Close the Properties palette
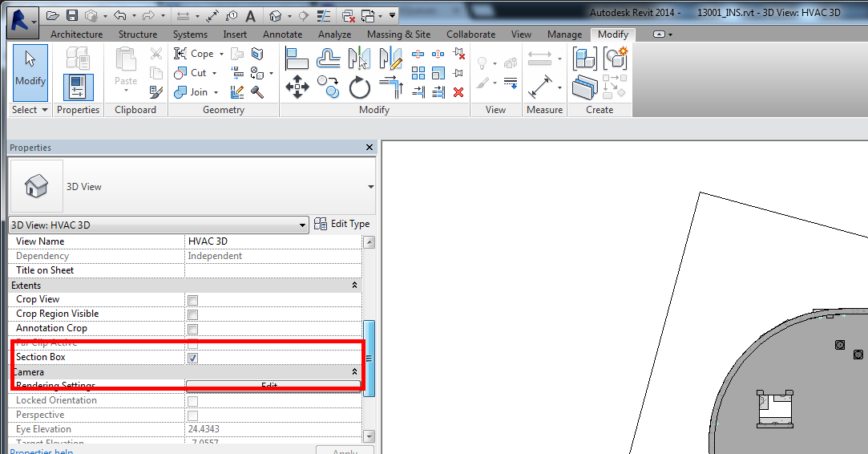The image size is (868, 454). [x=369, y=147]
